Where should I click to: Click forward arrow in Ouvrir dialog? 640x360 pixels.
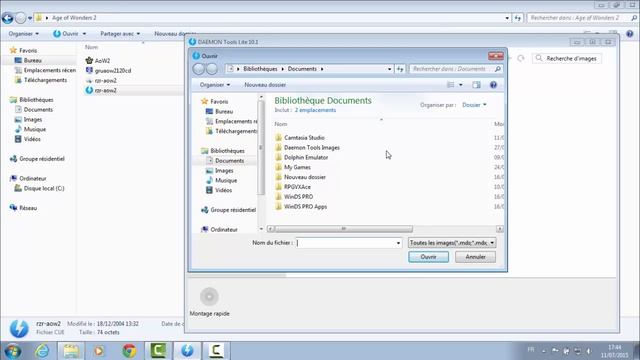[212, 69]
